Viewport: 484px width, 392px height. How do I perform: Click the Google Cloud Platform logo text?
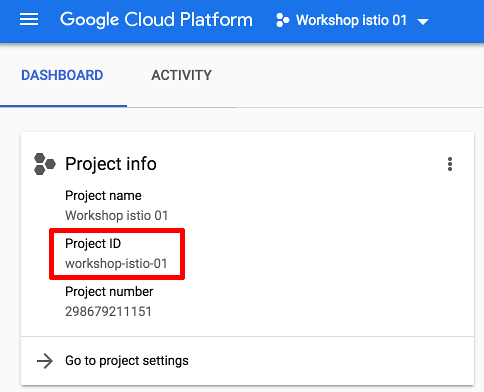156,20
